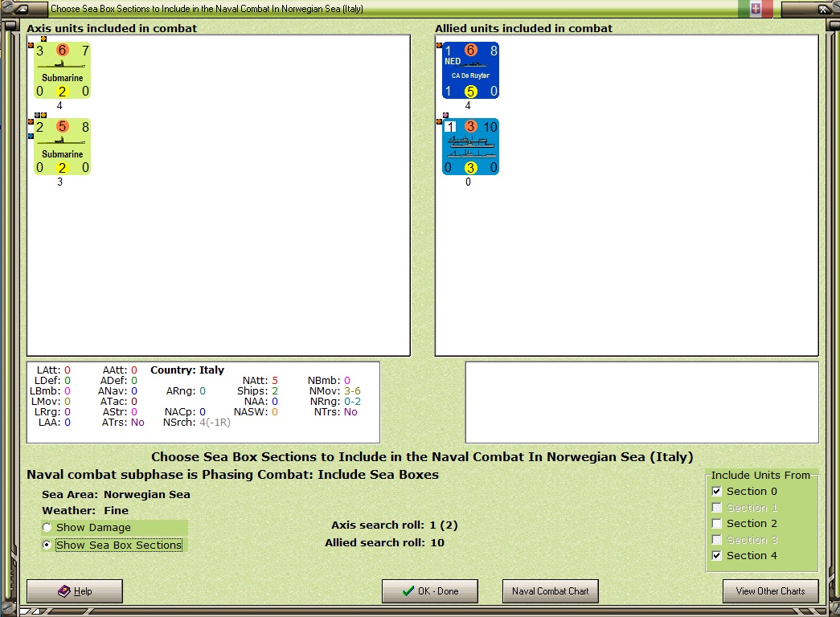Select the Axis Submarine unit rated 2-5-8
Image resolution: width=840 pixels, height=617 pixels.
coord(62,147)
